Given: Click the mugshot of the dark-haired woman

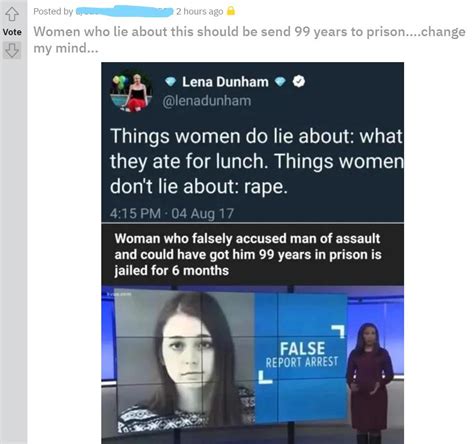Looking at the screenshot, I should click(186, 360).
